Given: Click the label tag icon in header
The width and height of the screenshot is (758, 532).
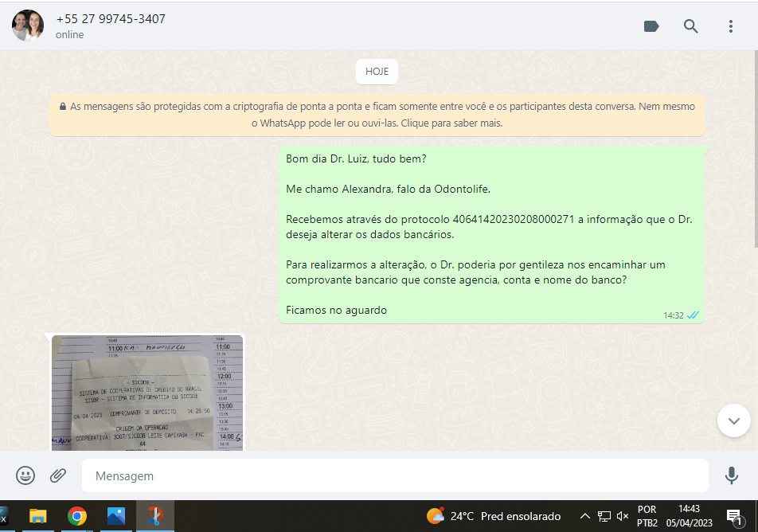Looking at the screenshot, I should coord(651,26).
